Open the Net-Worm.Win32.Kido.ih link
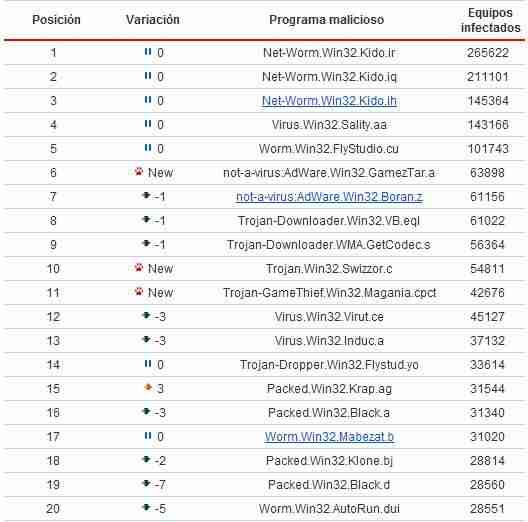 coord(329,101)
